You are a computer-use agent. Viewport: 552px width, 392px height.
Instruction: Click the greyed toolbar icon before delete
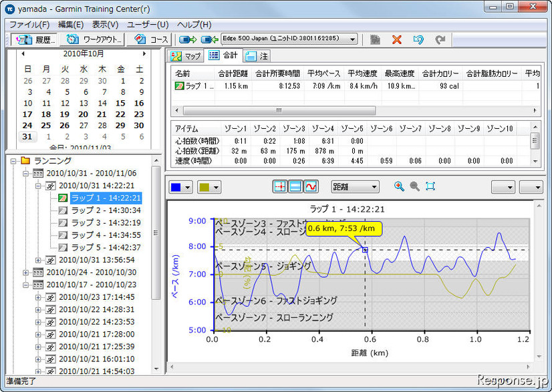(x=375, y=39)
